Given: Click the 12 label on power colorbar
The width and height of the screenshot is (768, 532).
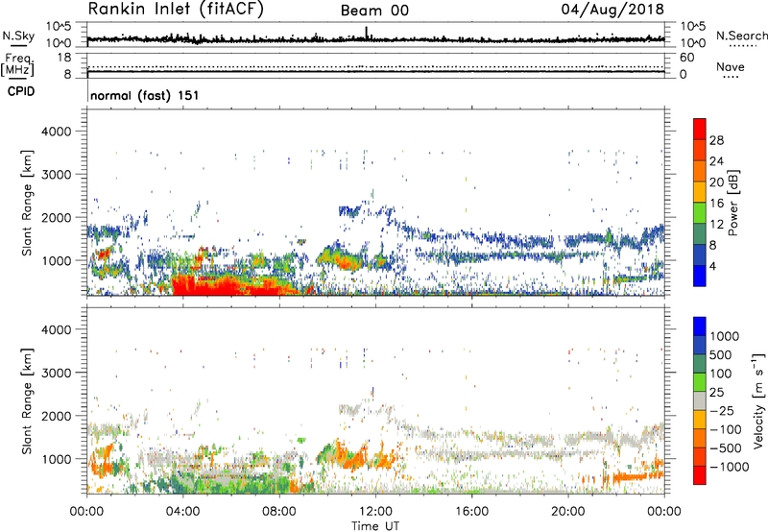Looking at the screenshot, I should pyautogui.click(x=716, y=225).
